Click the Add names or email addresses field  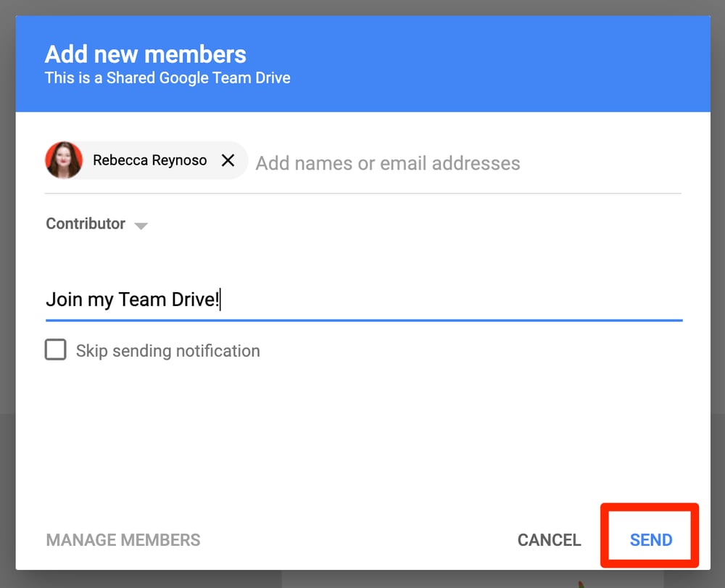coord(387,163)
